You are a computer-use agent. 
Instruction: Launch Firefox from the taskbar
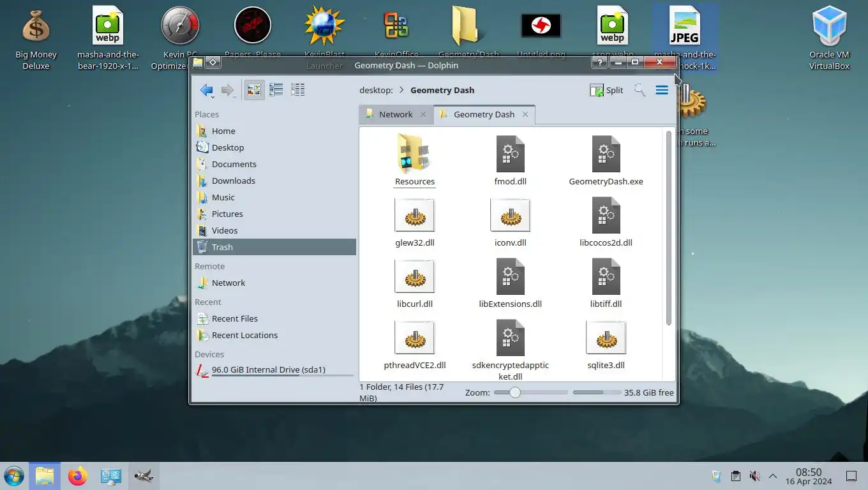coord(78,476)
